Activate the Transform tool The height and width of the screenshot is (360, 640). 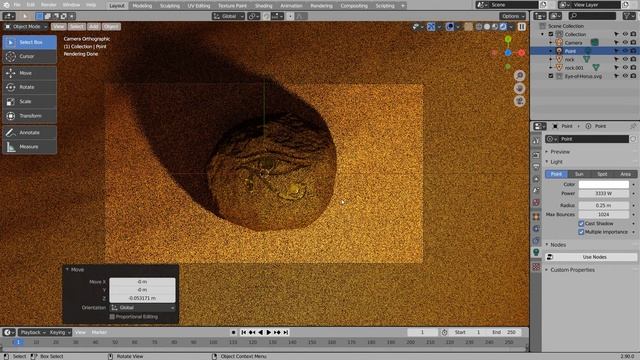(29, 116)
